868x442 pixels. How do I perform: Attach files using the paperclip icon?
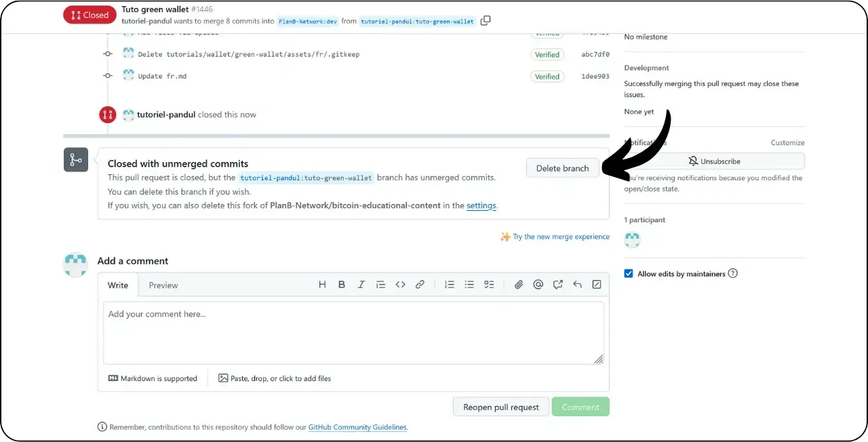point(519,284)
